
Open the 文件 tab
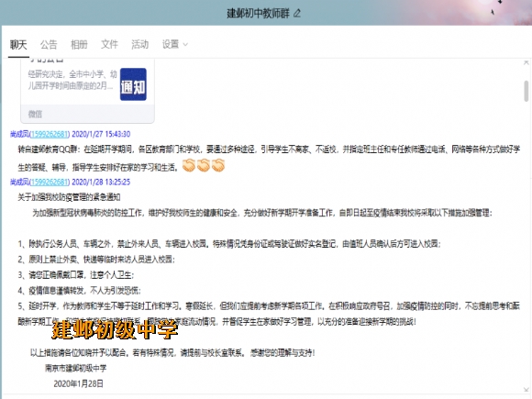pyautogui.click(x=109, y=44)
